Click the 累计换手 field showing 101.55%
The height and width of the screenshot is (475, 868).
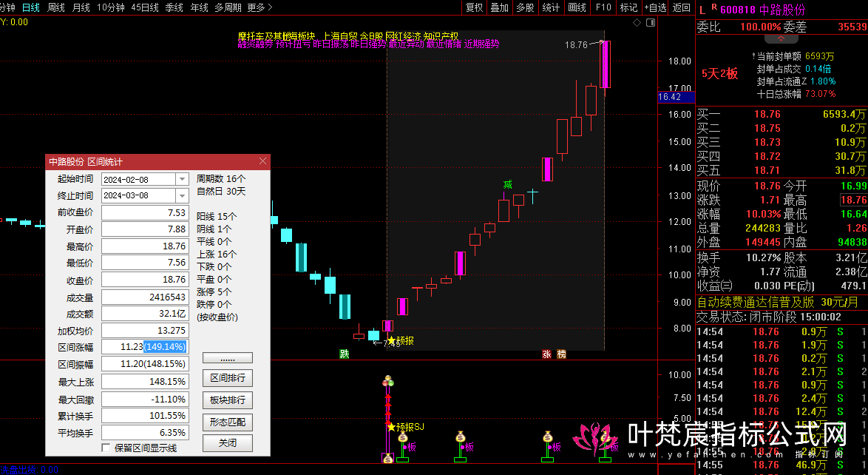pyautogui.click(x=145, y=416)
